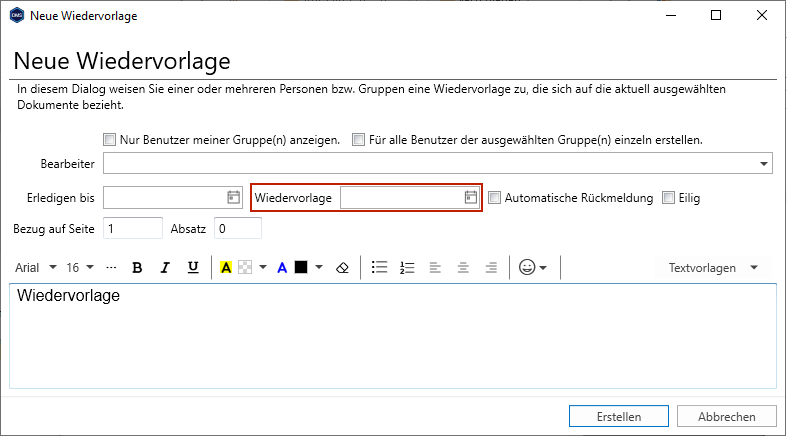Toggle bold formatting
This screenshot has height=436, width=787.
(138, 267)
